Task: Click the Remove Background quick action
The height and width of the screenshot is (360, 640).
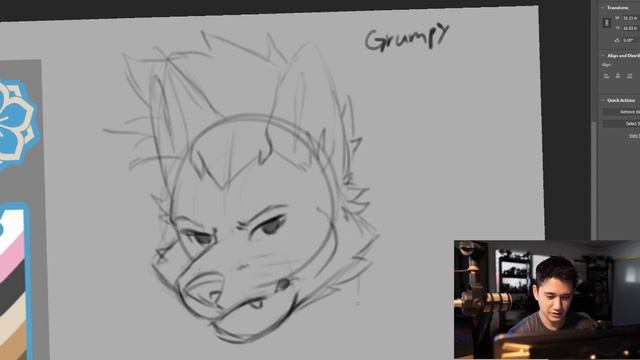Action: point(622,112)
